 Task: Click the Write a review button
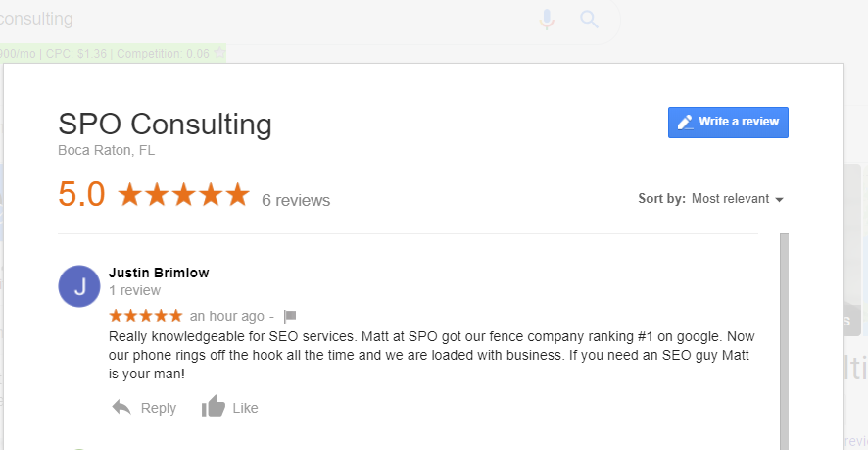(x=728, y=122)
